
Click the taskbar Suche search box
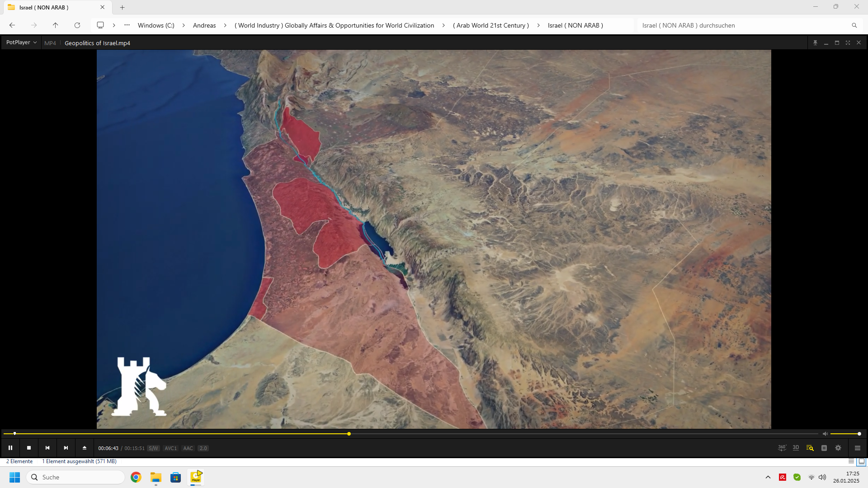(75, 477)
